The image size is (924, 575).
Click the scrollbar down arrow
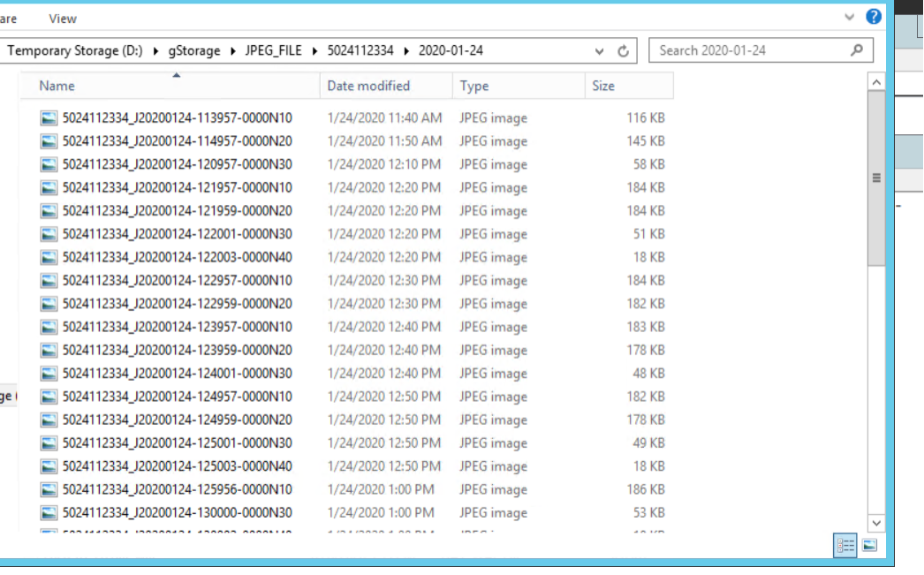876,523
